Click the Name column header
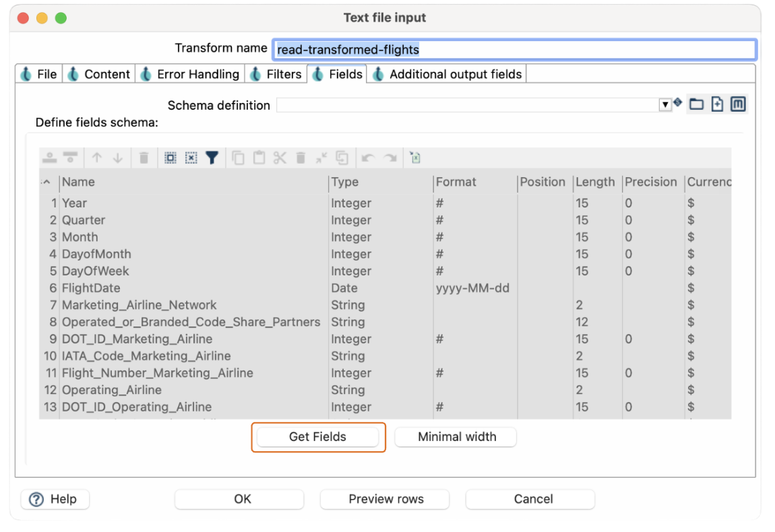The height and width of the screenshot is (532, 775). click(x=194, y=182)
